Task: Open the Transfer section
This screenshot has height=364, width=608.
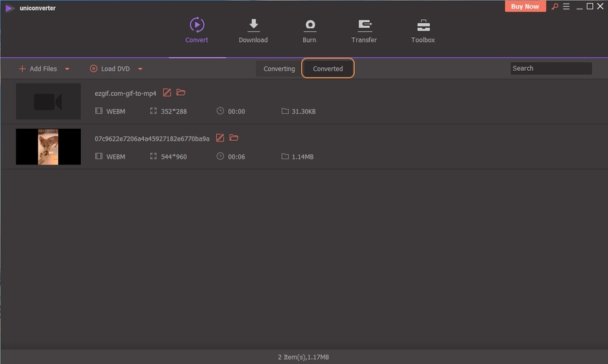Action: 364,31
